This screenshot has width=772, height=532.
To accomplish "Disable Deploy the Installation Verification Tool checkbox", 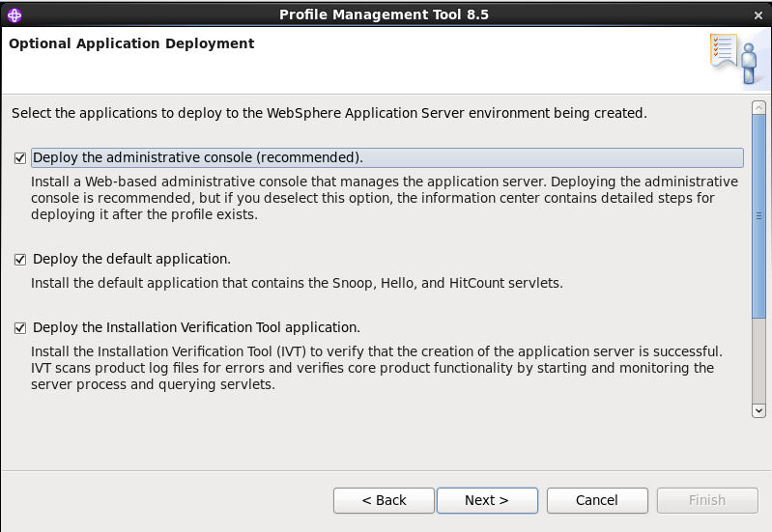I will (x=20, y=328).
